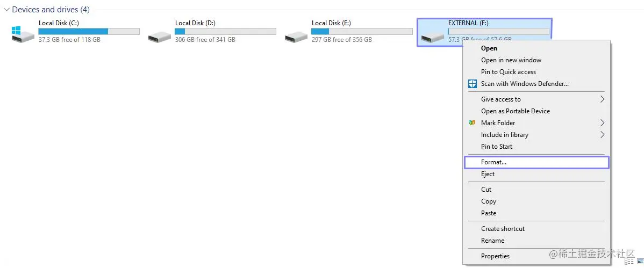Select the Local Disk (E:) drive icon
644x268 pixels.
(x=296, y=38)
